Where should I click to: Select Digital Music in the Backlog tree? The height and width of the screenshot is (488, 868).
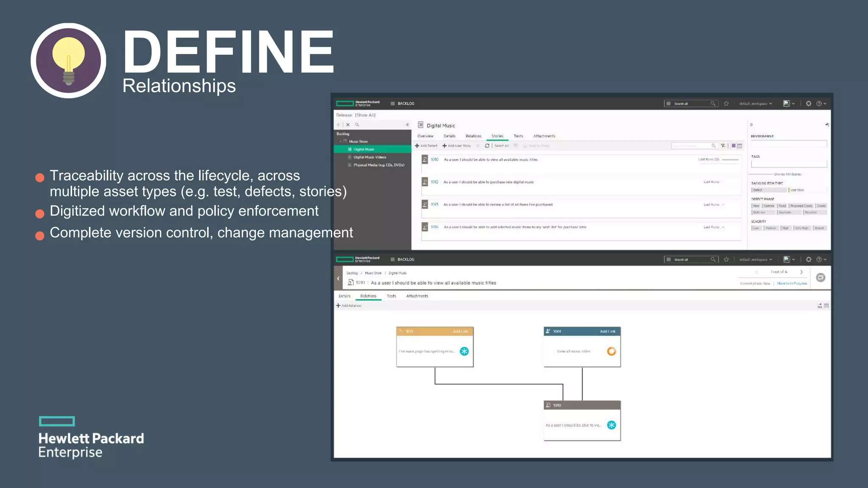tap(373, 149)
